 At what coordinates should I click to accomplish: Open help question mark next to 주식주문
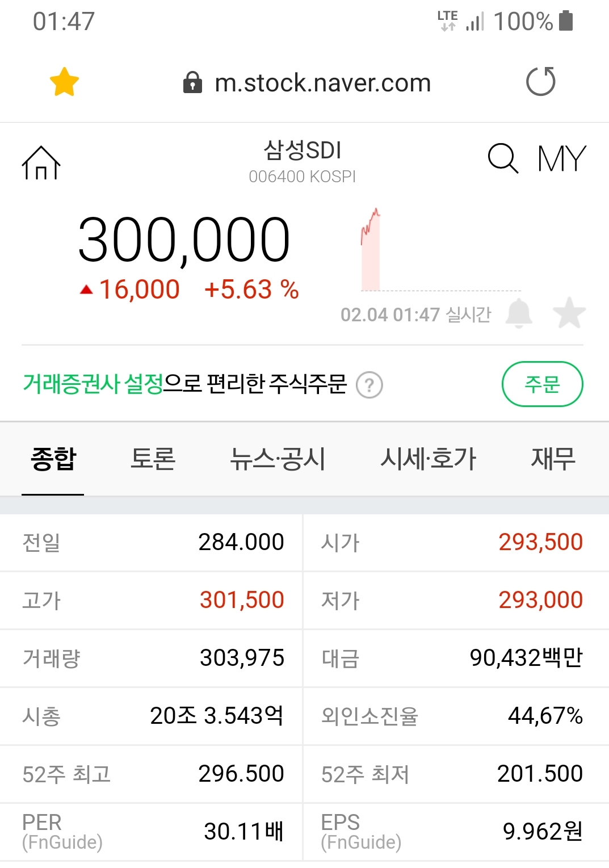tap(369, 385)
